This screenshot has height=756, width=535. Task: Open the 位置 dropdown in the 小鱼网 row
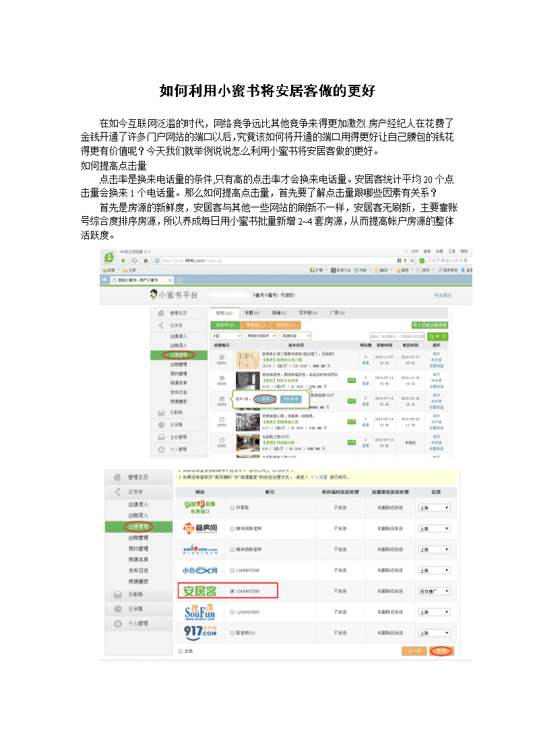pos(434,570)
